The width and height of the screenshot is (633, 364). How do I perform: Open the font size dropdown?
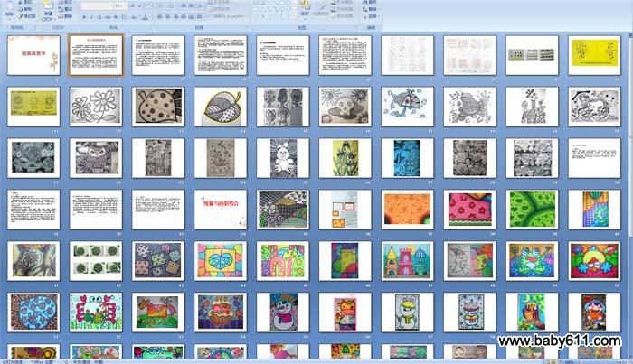[x=125, y=5]
